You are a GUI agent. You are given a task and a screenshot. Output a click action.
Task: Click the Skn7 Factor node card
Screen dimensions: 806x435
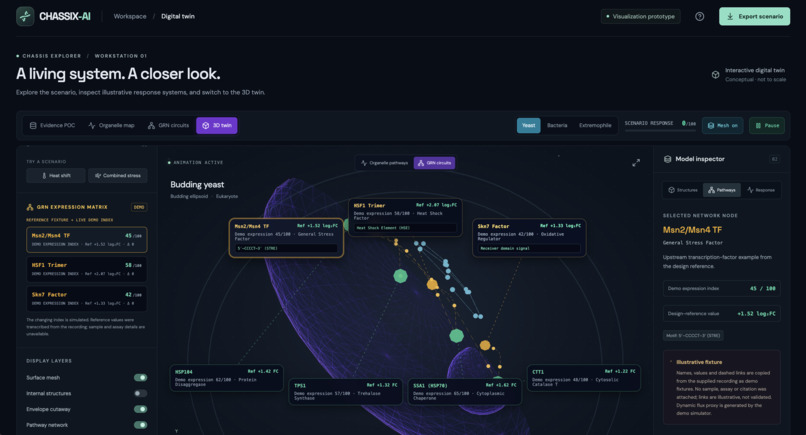tap(529, 238)
